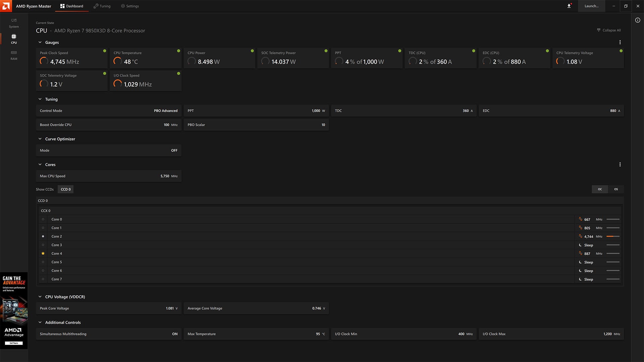Open the Settings tab
The height and width of the screenshot is (362, 644).
click(x=129, y=6)
